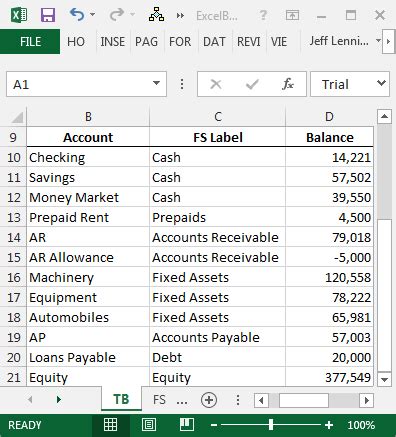Switch to the INSERT ribbon tab
Viewport: 396px width, 437px height.
coord(113,42)
